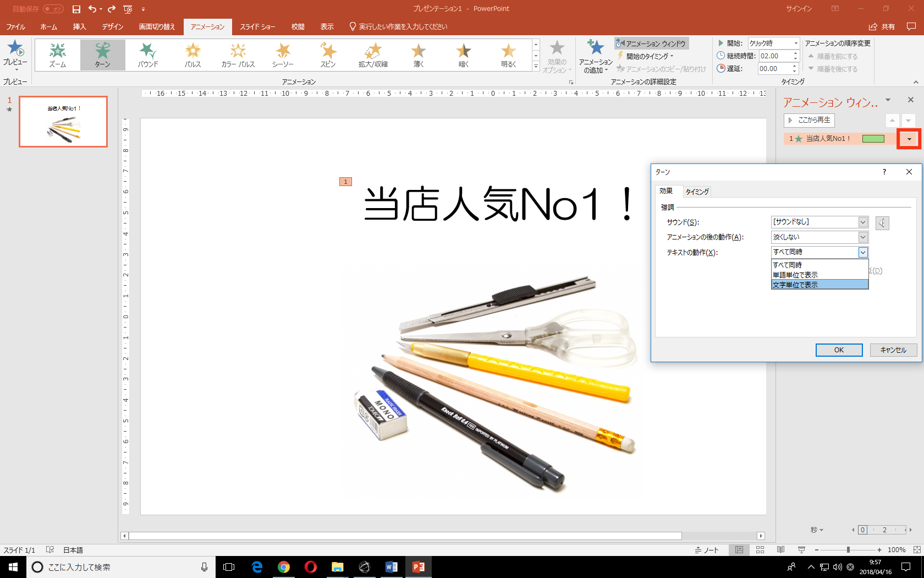Image resolution: width=924 pixels, height=578 pixels.
Task: Expand the サウンド dropdown list
Action: click(863, 222)
